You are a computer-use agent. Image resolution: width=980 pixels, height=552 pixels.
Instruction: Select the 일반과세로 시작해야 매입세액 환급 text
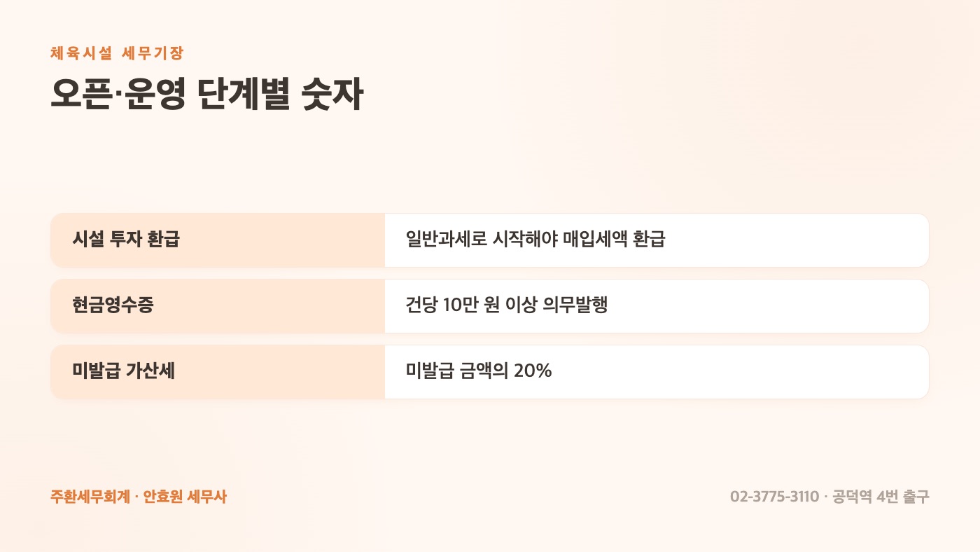click(x=535, y=240)
